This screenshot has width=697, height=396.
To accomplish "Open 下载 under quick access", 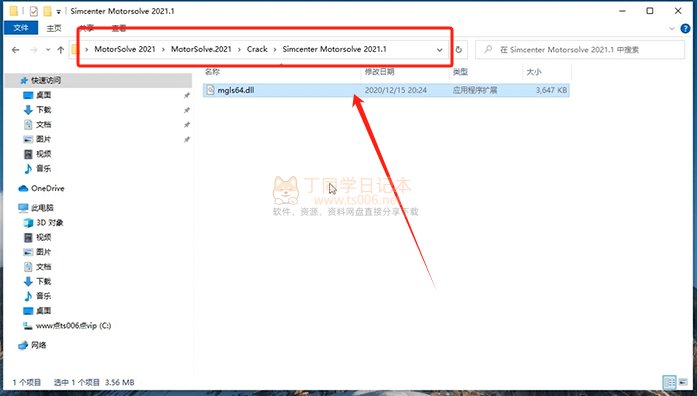I will point(44,110).
